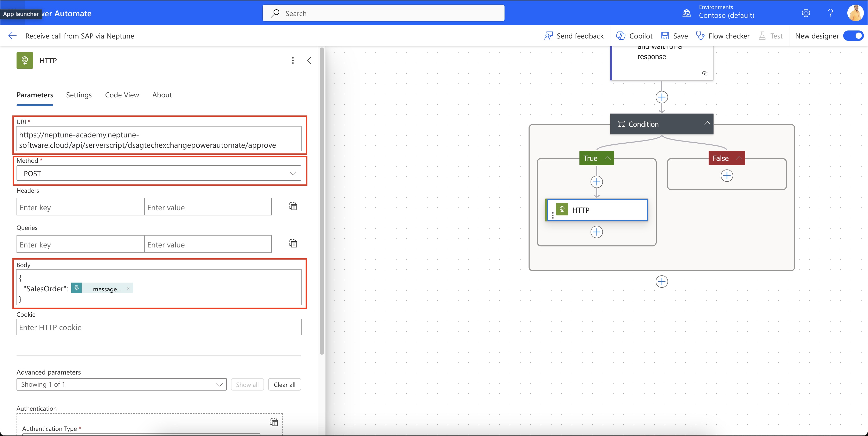Click the connection link icon on approval card
Viewport: 868px width, 436px height.
pyautogui.click(x=705, y=73)
